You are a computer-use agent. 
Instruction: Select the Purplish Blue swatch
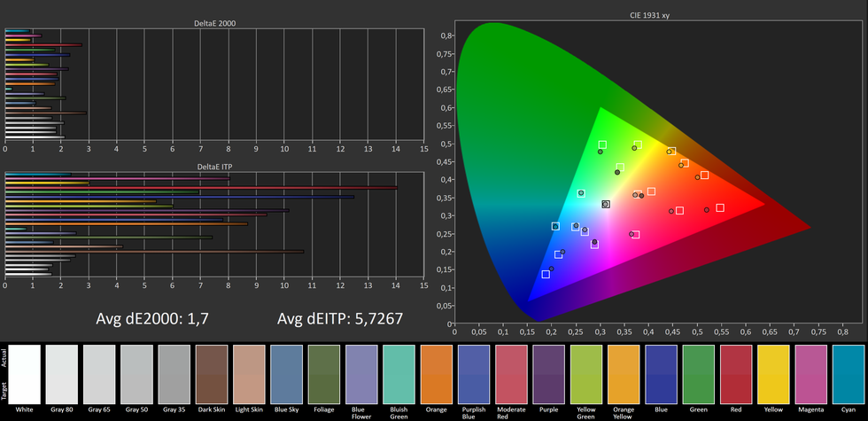[475, 374]
